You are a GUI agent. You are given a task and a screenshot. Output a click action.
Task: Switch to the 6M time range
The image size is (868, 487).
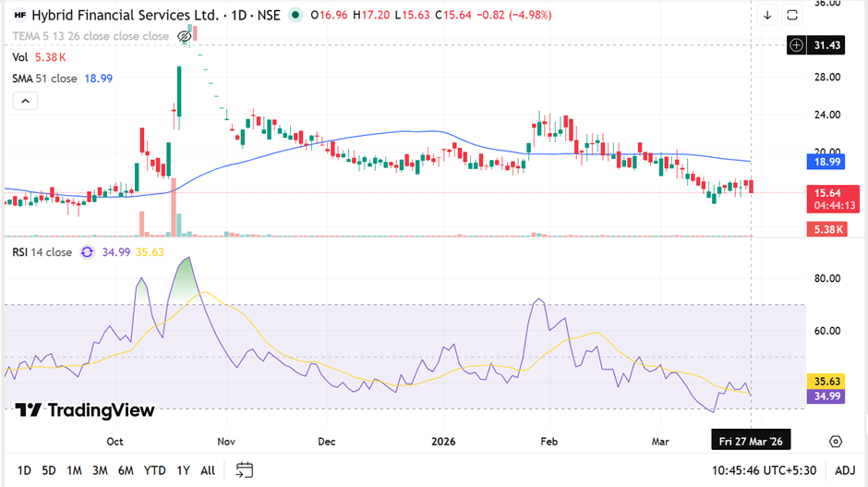(125, 470)
